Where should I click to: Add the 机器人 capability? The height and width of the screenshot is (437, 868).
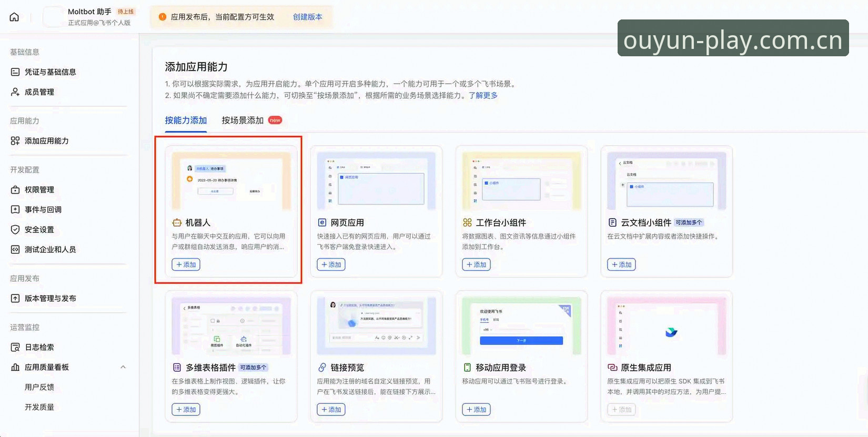186,265
